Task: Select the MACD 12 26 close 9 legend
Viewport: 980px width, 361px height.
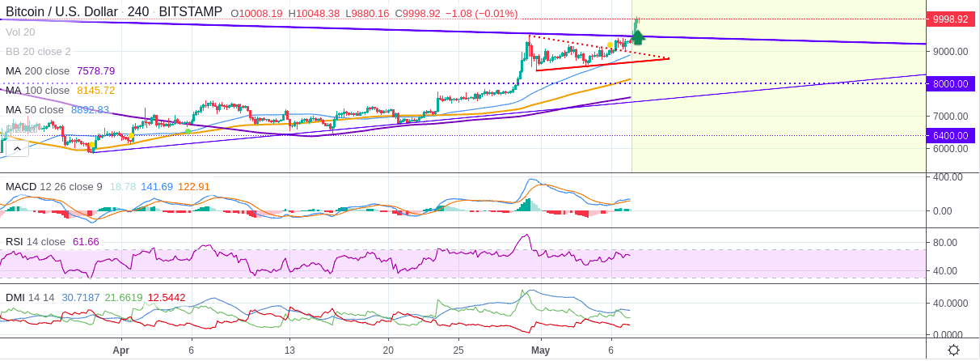Action: (x=53, y=186)
